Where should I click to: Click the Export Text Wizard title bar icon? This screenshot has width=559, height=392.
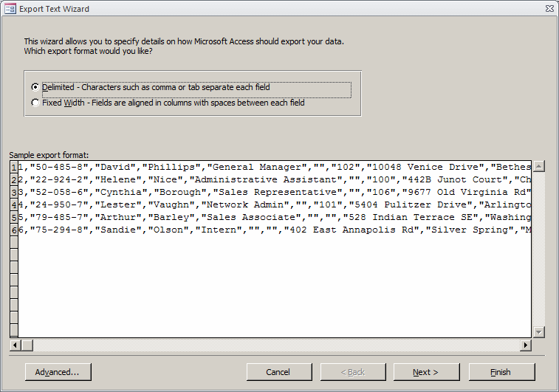[x=10, y=9]
